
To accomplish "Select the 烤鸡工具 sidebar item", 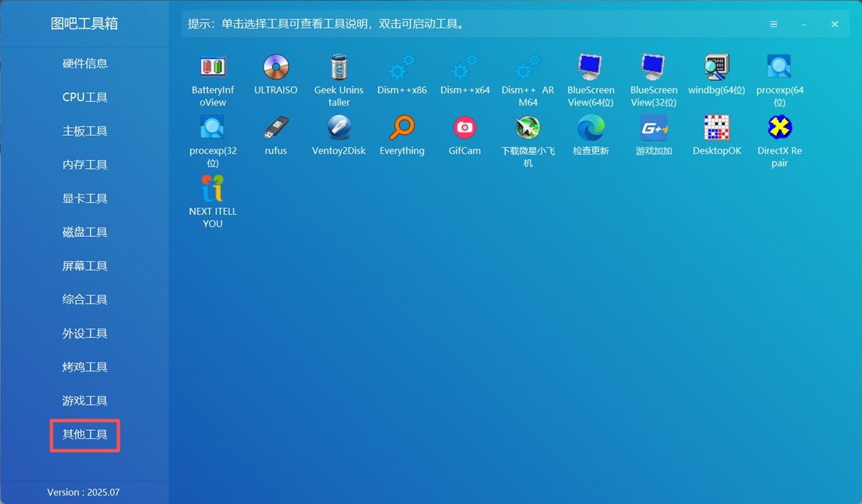I will click(85, 367).
